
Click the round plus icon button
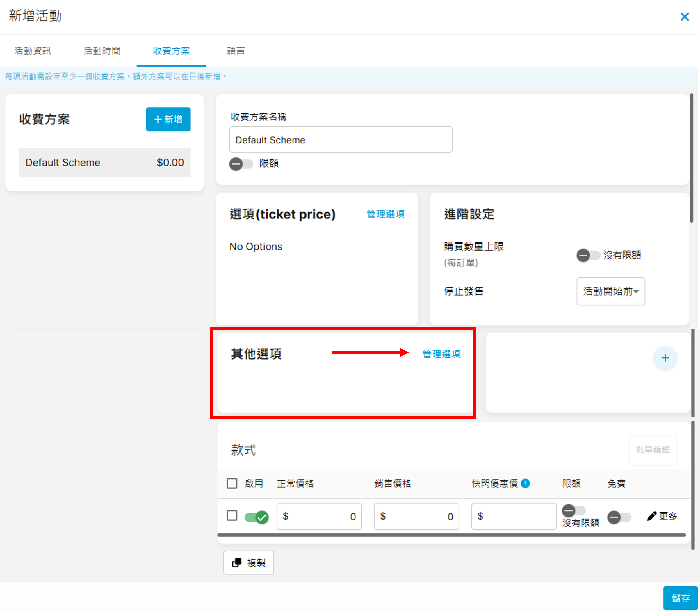coord(665,358)
